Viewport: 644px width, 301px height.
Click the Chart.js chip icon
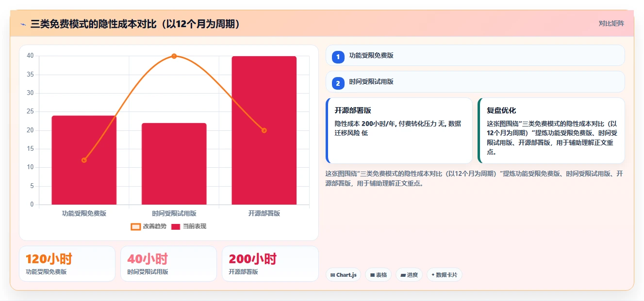coord(332,275)
